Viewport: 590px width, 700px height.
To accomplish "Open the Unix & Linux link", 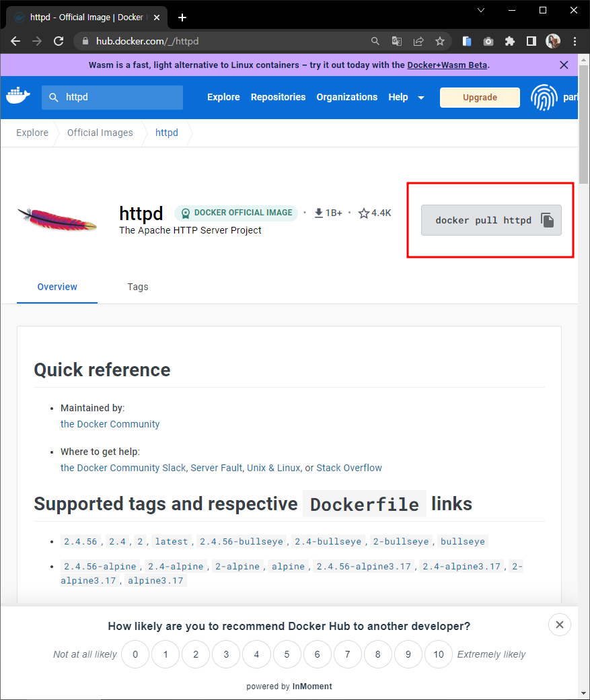I will pos(274,468).
